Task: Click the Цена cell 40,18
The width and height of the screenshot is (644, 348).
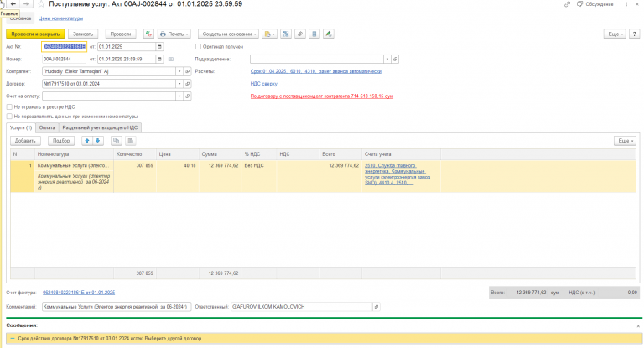Action: click(x=178, y=165)
